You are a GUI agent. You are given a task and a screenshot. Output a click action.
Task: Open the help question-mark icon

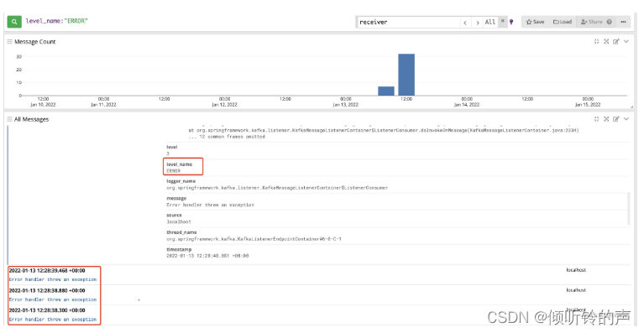tap(610, 22)
